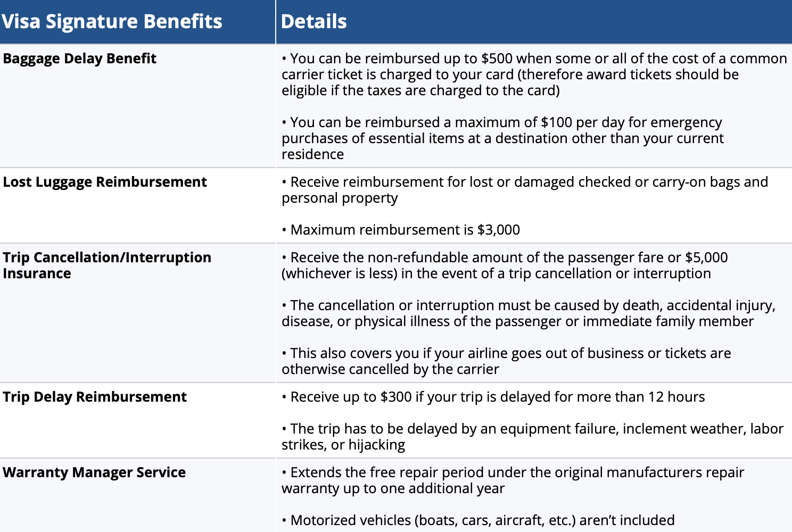Click the Trip Cancellation/Interruption Insurance label

click(107, 265)
